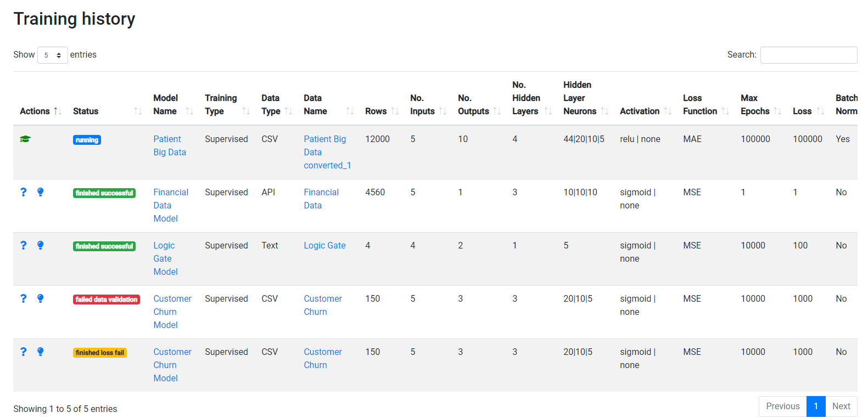Open the Patient Big Data model link
The image size is (868, 418).
click(x=170, y=146)
